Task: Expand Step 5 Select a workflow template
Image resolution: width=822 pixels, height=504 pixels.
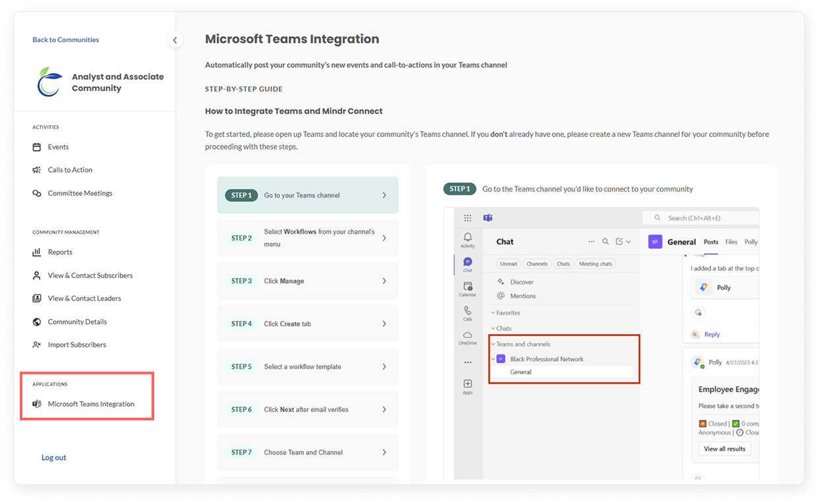Action: (x=307, y=366)
